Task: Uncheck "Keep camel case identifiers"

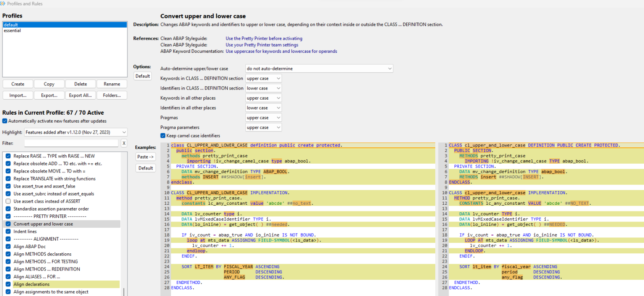Action: [x=163, y=135]
